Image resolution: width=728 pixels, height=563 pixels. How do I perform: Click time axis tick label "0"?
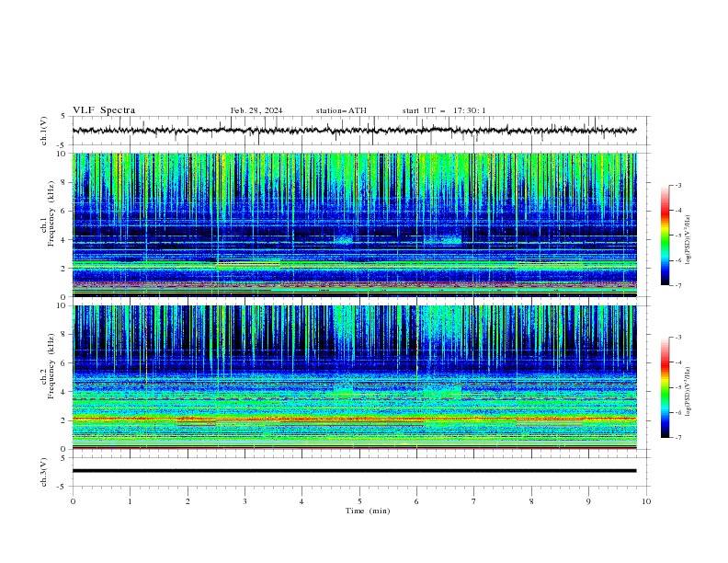pyautogui.click(x=73, y=501)
